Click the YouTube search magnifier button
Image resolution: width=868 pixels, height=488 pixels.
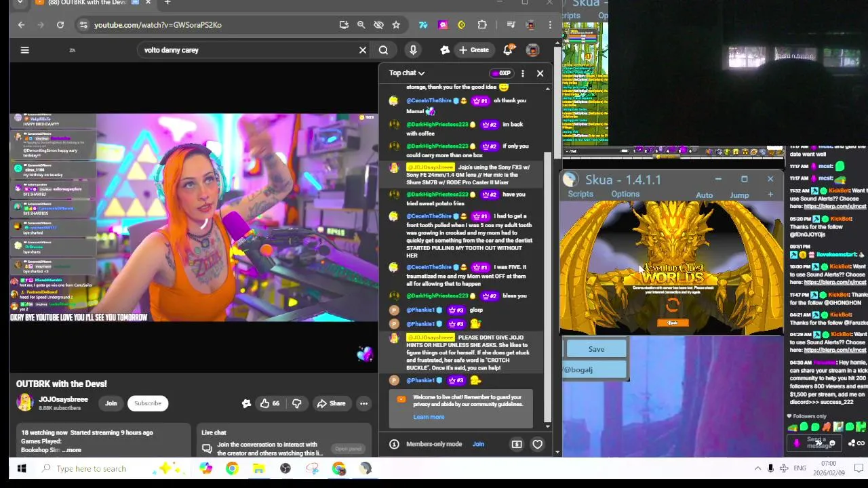pyautogui.click(x=383, y=49)
